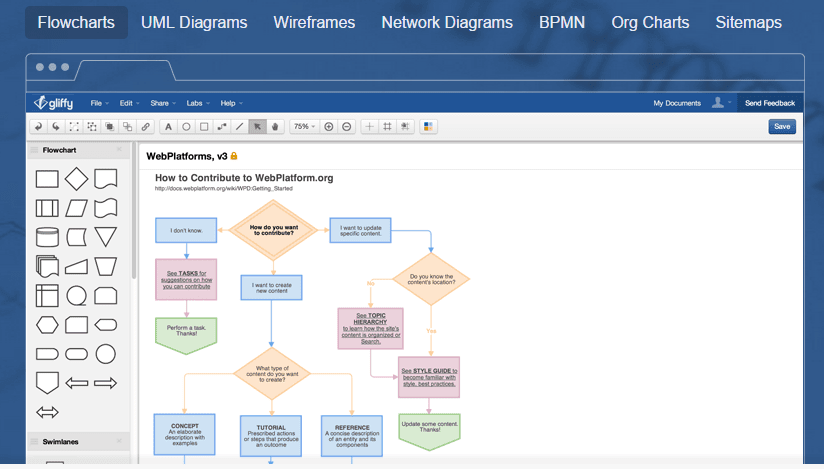Select the Pointer arrow tool
This screenshot has width=824, height=469.
click(258, 127)
